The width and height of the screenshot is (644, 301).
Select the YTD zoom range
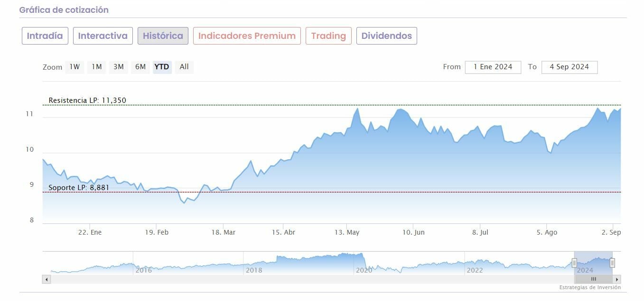(x=162, y=67)
